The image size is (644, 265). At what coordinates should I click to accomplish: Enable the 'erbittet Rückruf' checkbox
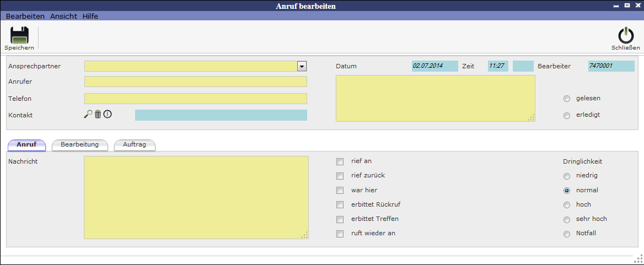(x=340, y=205)
